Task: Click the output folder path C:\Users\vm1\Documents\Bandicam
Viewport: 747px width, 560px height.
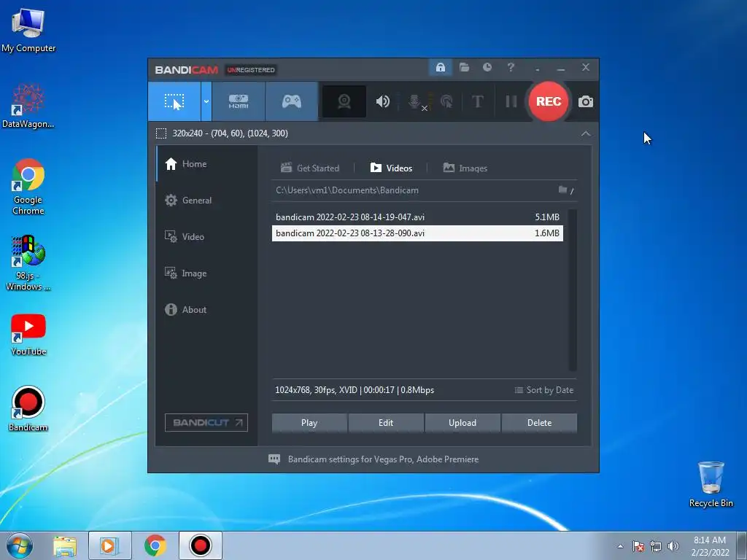Action: [347, 190]
